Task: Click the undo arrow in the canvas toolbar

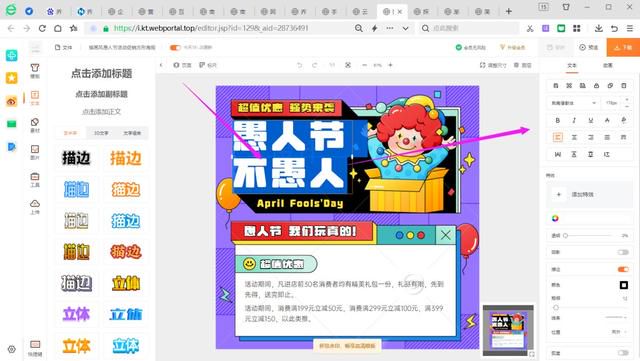Action: (x=299, y=65)
